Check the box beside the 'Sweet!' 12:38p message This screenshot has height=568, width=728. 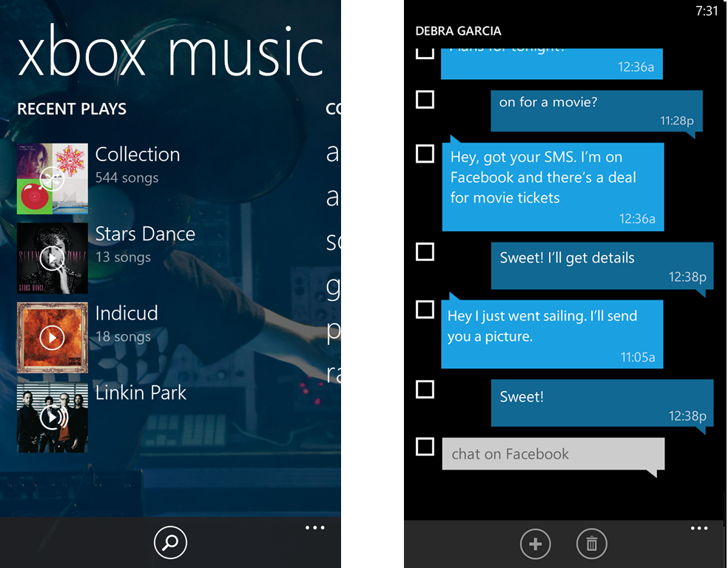(x=425, y=389)
